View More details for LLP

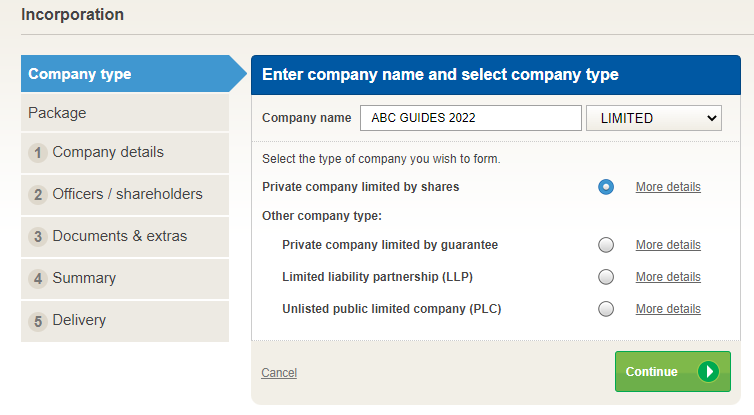pyautogui.click(x=668, y=277)
